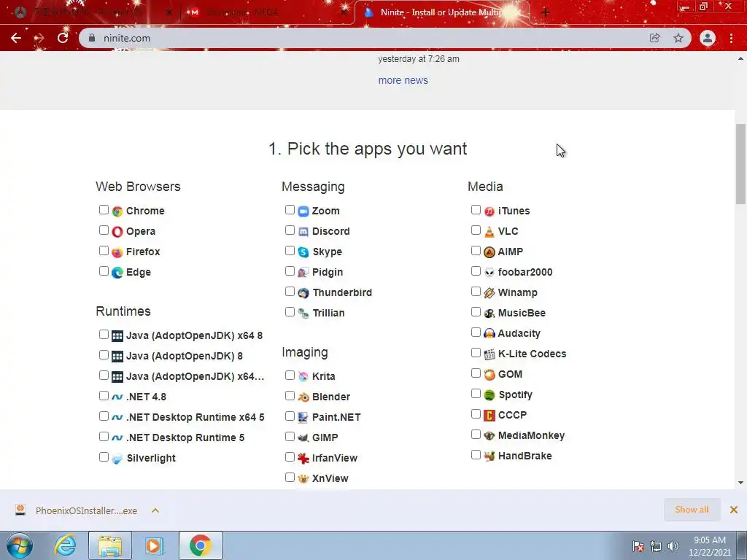Tick the K-Lite Codecs checkbox
The image size is (747, 560).
coord(476,353)
